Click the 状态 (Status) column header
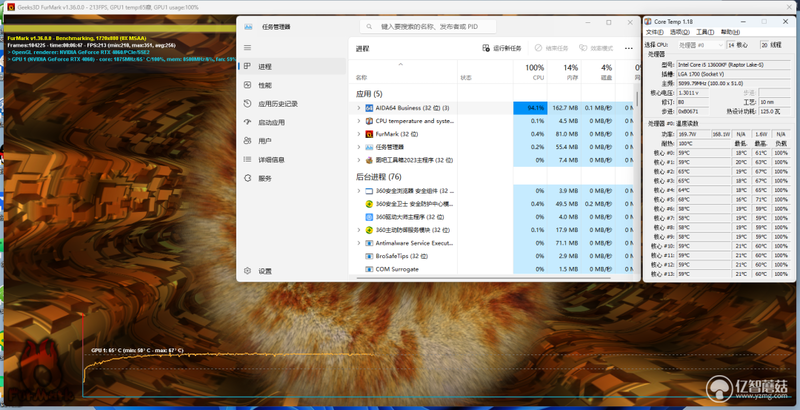800x410 pixels. coord(466,78)
